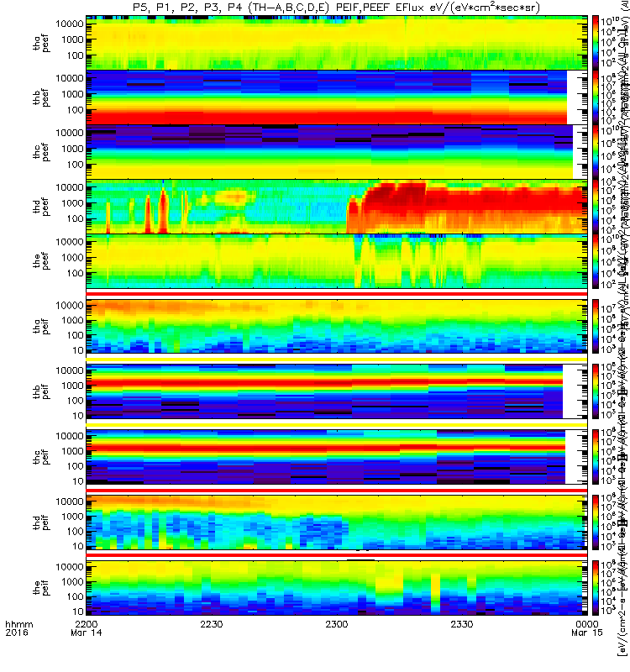Viewport: 630px width, 672px height.
Task: Click the color bar beside thb peef panel
Action: coord(596,97)
